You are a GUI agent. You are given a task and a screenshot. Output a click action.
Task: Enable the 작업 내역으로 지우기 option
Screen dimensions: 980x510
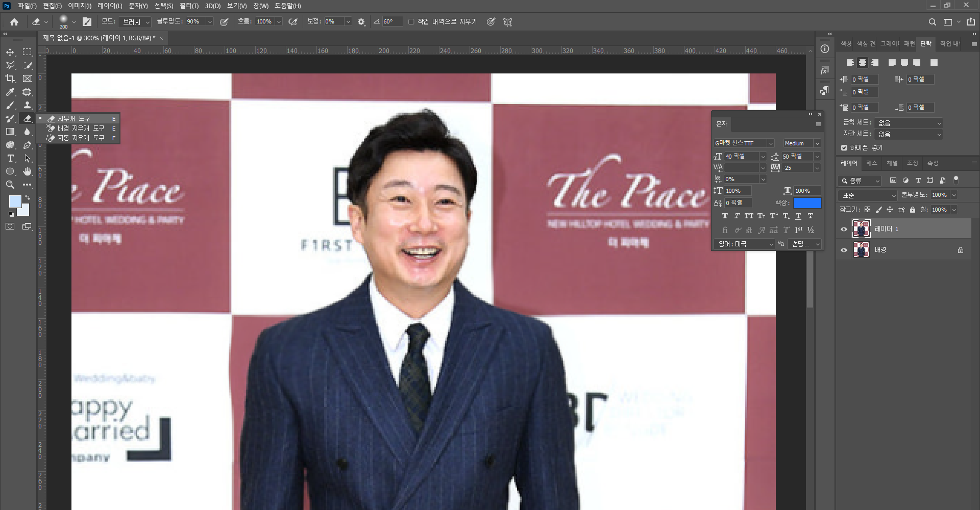[411, 21]
